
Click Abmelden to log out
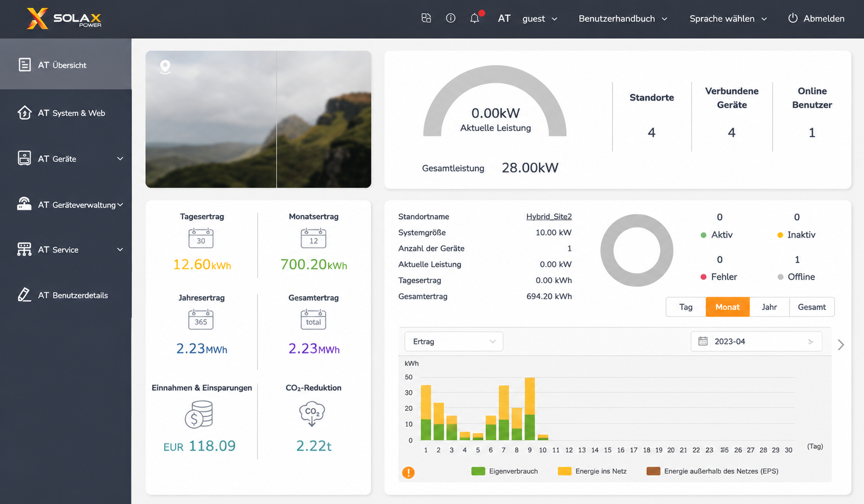[x=816, y=18]
